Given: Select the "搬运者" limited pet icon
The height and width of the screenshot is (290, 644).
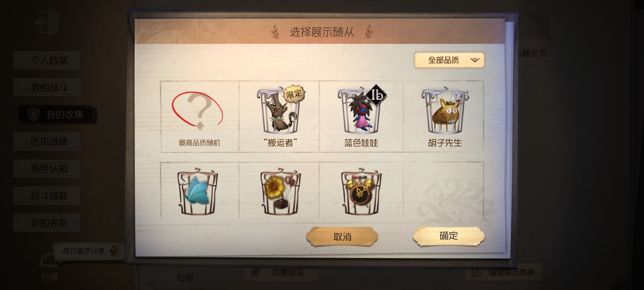Looking at the screenshot, I should coord(280,110).
